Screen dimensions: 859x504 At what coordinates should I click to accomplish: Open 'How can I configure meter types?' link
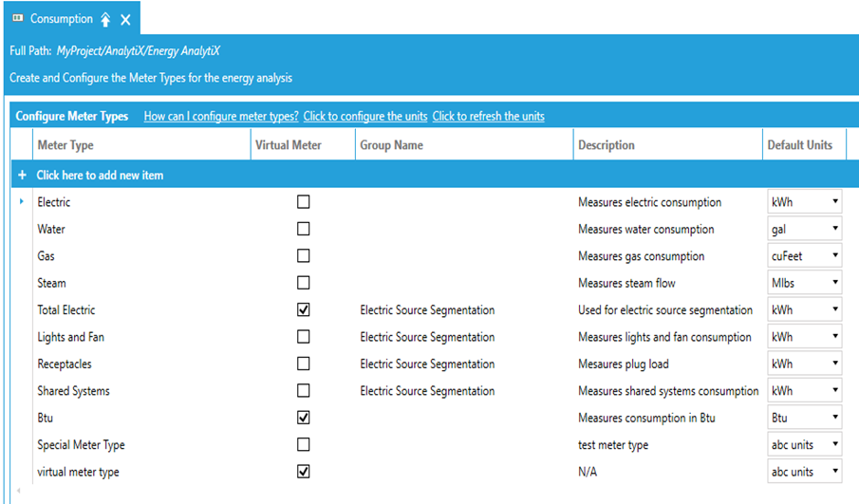221,117
